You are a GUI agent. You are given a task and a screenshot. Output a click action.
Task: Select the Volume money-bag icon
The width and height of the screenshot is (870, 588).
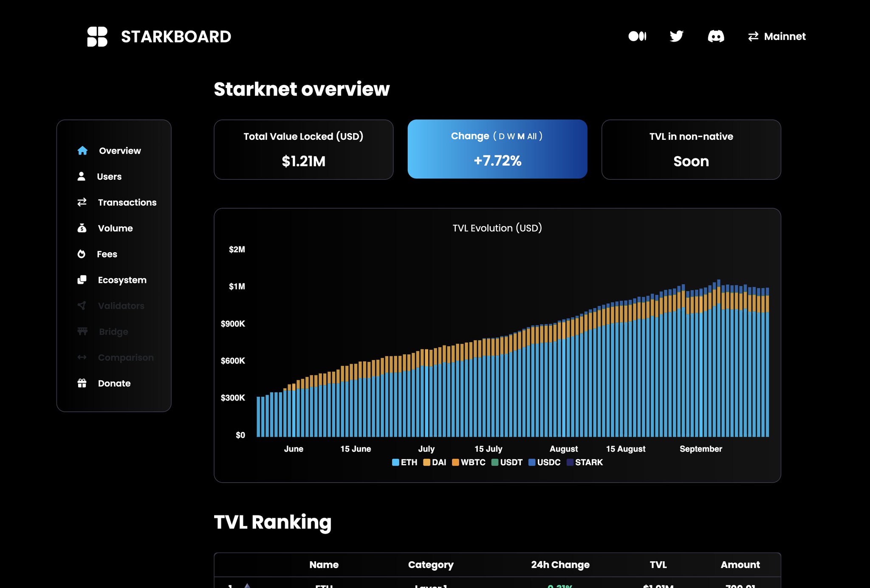tap(82, 228)
